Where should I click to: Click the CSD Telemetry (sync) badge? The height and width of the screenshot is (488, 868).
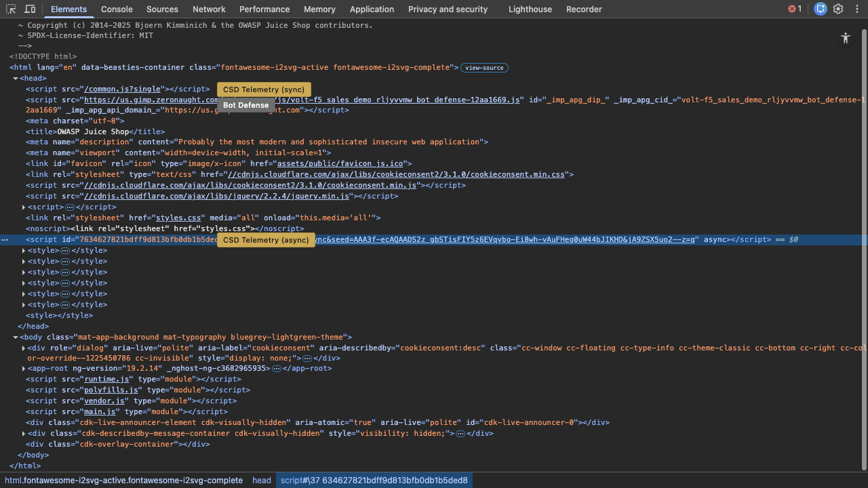[x=264, y=89]
